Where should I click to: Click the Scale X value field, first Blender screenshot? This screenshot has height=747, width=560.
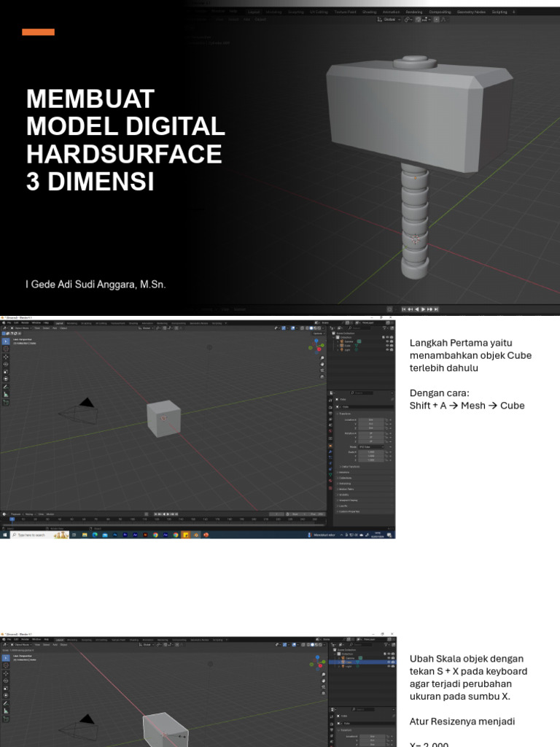(371, 452)
